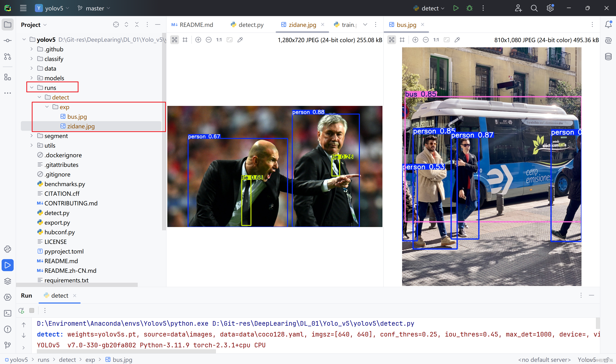This screenshot has height=364, width=616.
Task: Click the Search Everywhere magnifier icon
Action: click(x=534, y=8)
